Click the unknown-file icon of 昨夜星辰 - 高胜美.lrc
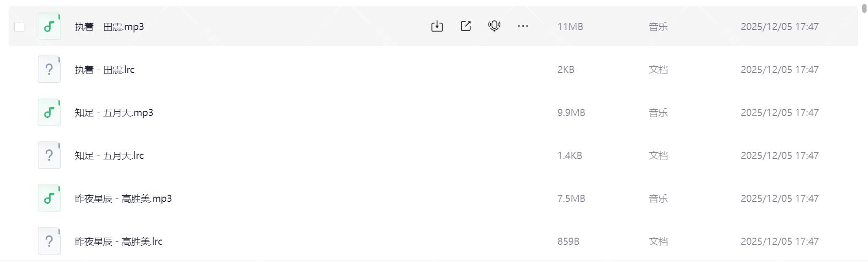This screenshot has width=868, height=262. (x=49, y=241)
